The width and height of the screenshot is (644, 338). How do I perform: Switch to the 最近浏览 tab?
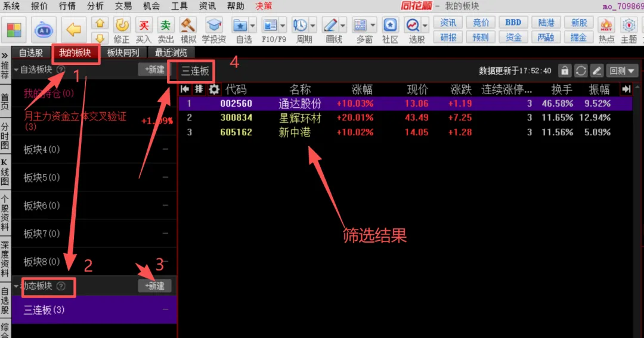[x=171, y=53]
